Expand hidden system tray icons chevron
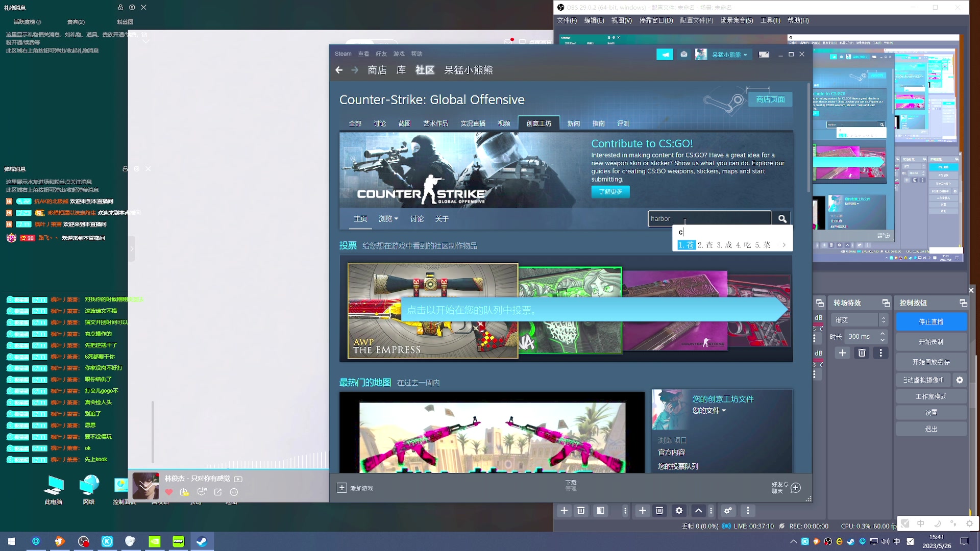Image resolution: width=980 pixels, height=551 pixels. pyautogui.click(x=793, y=541)
